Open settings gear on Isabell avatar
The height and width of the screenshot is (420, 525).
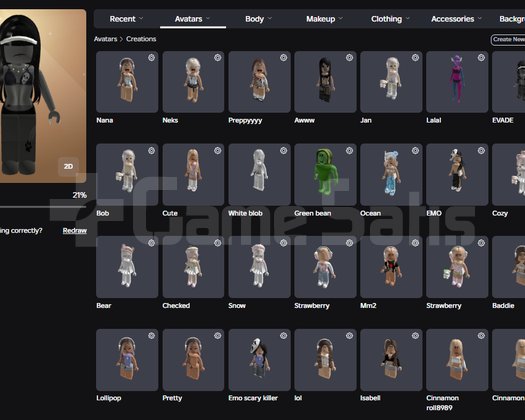click(415, 336)
